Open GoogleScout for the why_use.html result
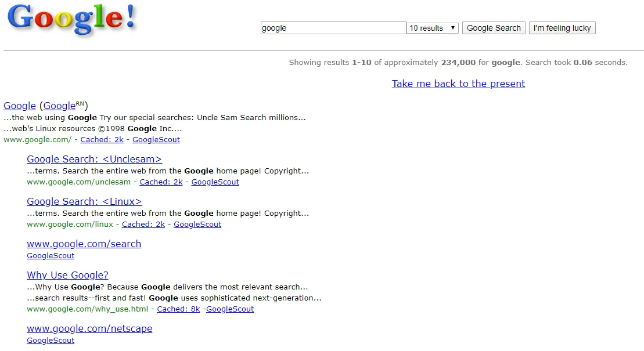 coord(230,309)
